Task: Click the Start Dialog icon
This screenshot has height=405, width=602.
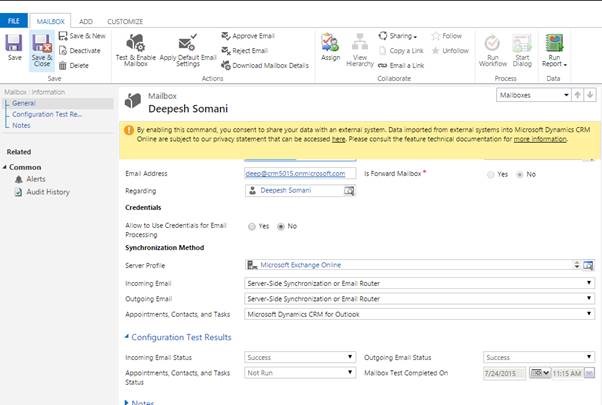Action: (x=521, y=48)
